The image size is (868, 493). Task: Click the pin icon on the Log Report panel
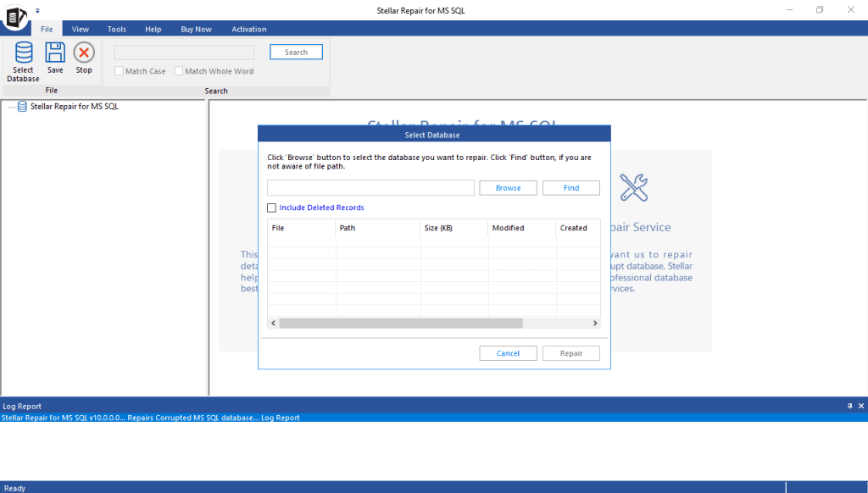849,406
